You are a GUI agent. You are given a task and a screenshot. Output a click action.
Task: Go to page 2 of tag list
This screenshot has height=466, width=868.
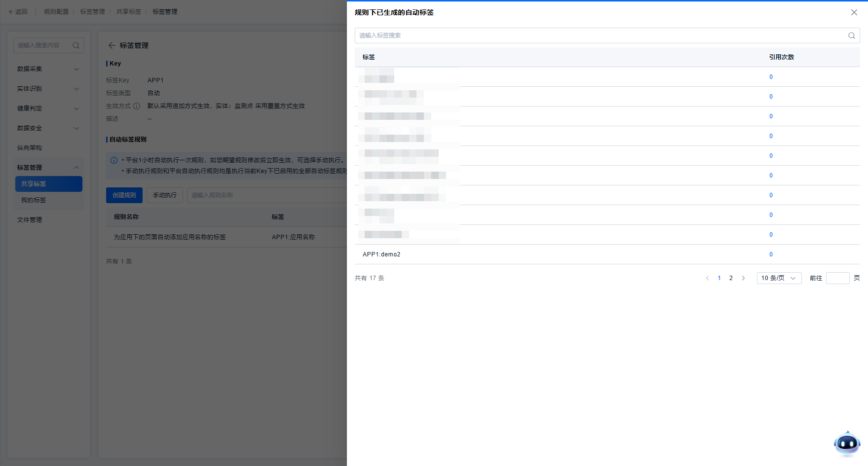[x=731, y=278]
